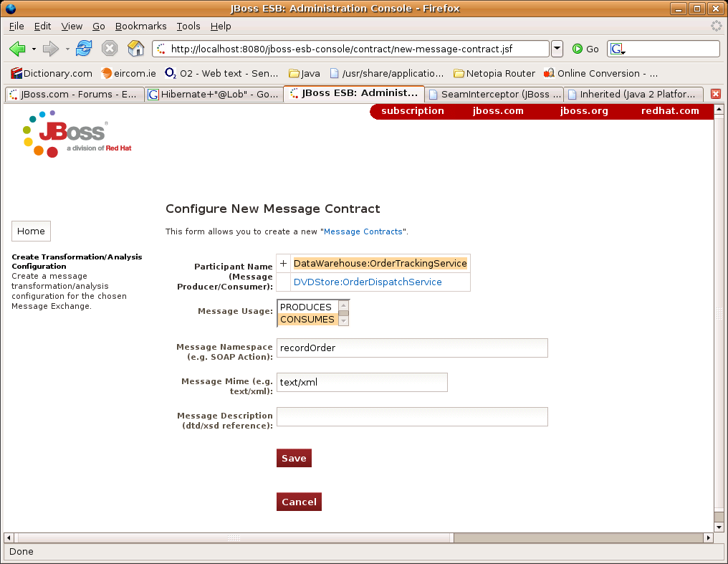Visit the jboss.com header link
This screenshot has height=564, width=728.
click(498, 111)
